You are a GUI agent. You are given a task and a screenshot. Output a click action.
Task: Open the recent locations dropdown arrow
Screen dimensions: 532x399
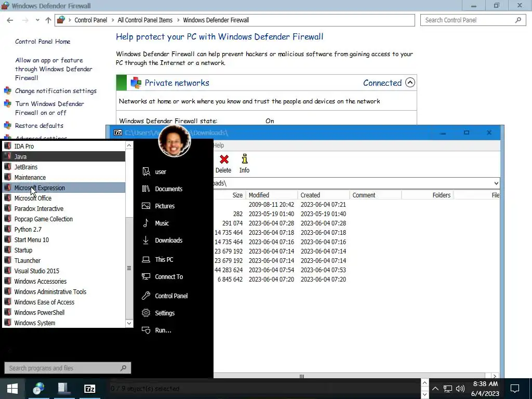(37, 20)
